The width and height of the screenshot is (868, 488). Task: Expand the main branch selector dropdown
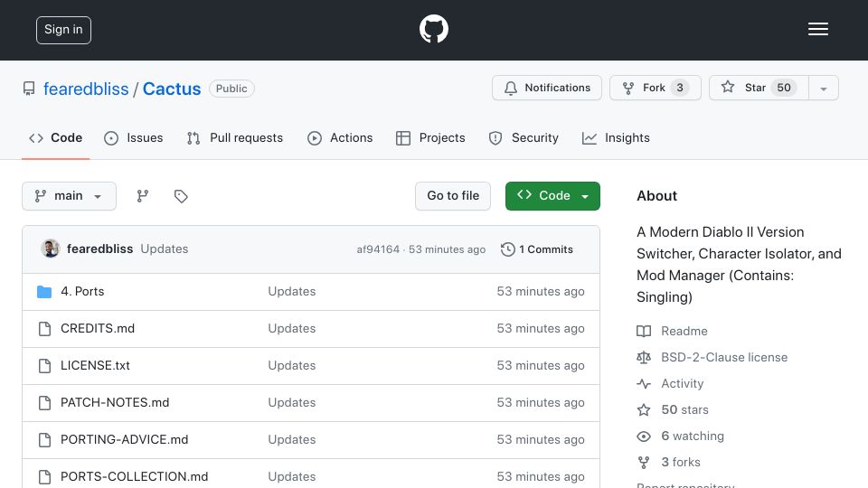[70, 196]
